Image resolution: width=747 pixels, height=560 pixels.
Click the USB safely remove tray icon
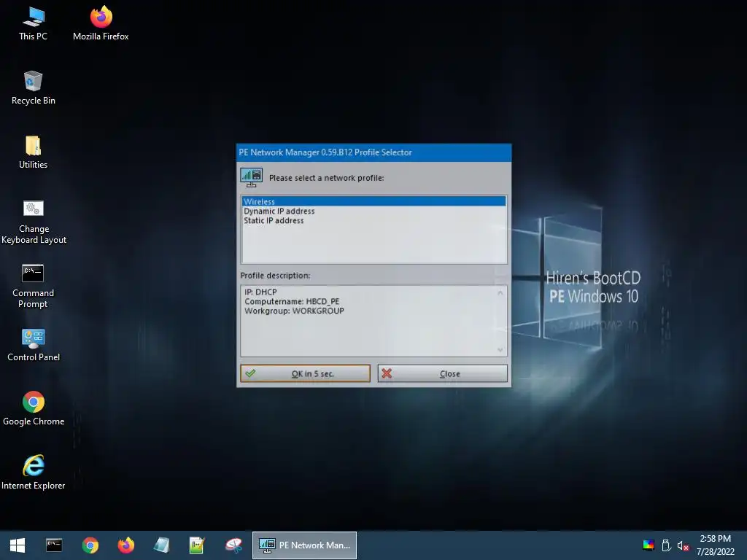coord(666,545)
